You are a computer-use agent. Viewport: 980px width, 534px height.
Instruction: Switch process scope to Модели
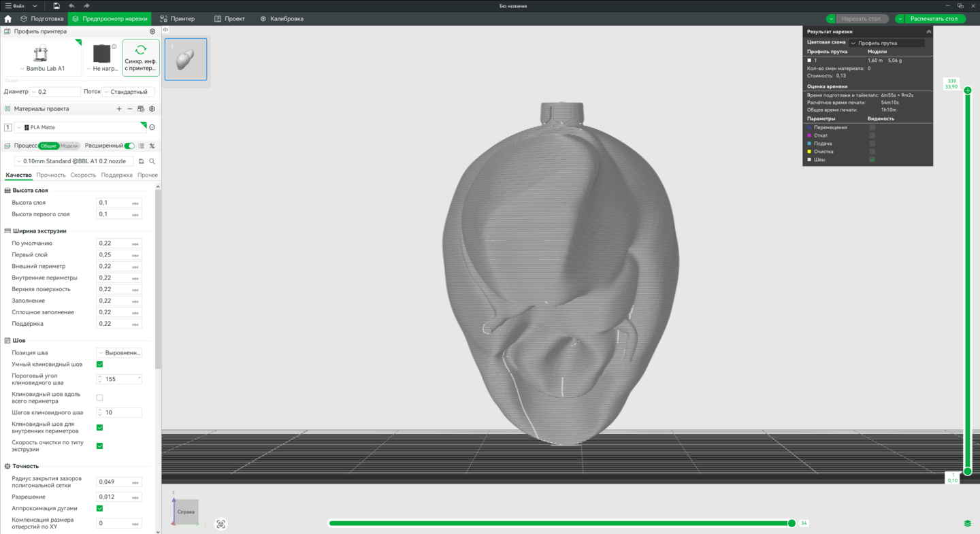pos(69,146)
